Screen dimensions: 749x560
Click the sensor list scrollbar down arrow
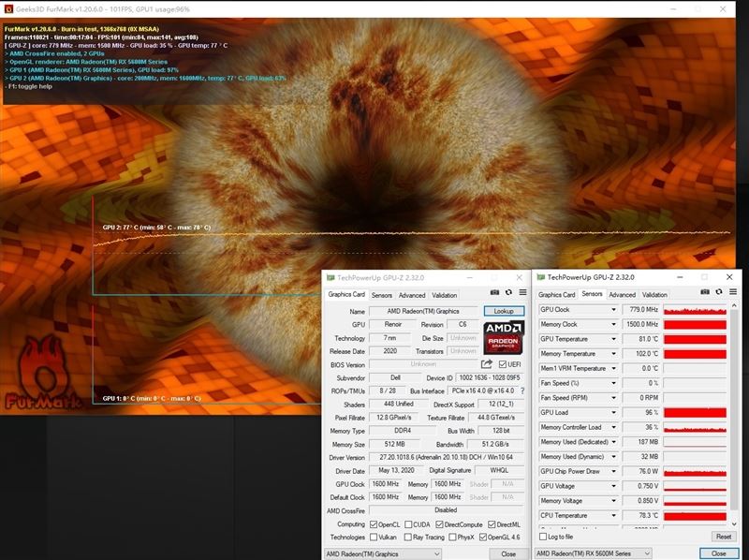[734, 524]
